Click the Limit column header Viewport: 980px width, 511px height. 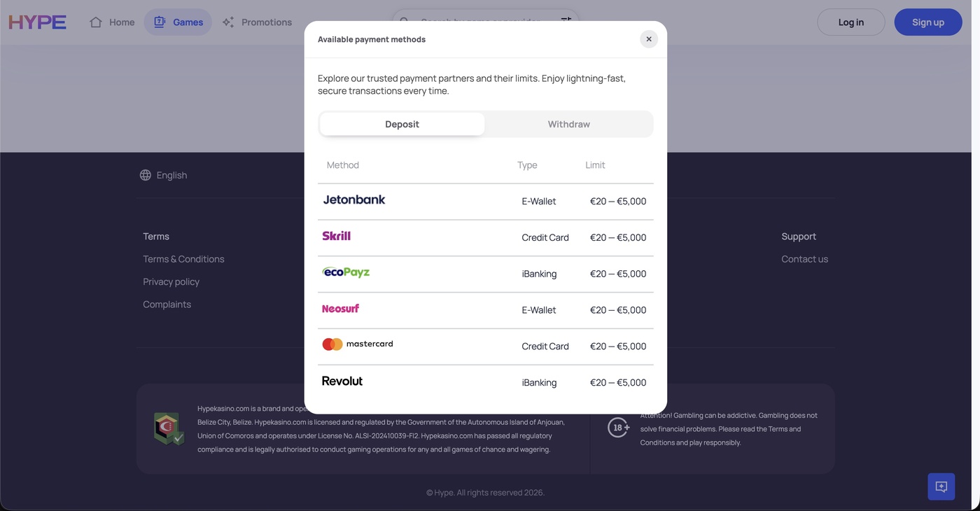595,165
